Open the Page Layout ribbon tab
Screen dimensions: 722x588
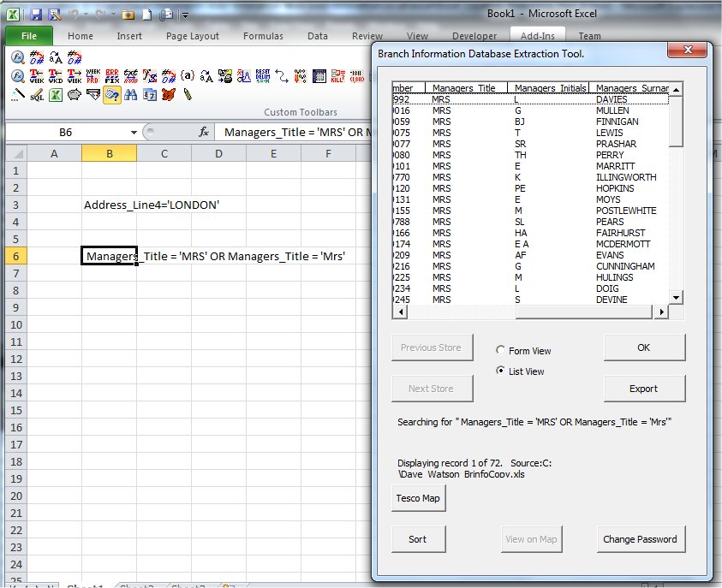pos(193,36)
